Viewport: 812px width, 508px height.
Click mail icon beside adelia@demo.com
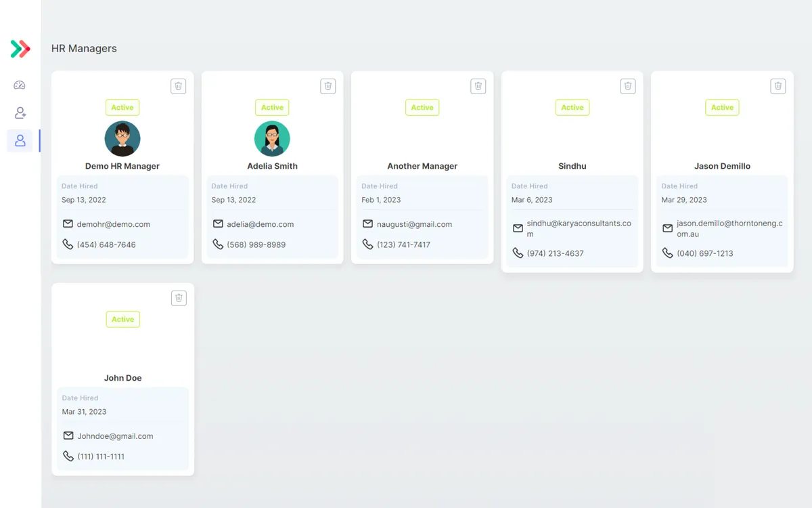point(218,224)
